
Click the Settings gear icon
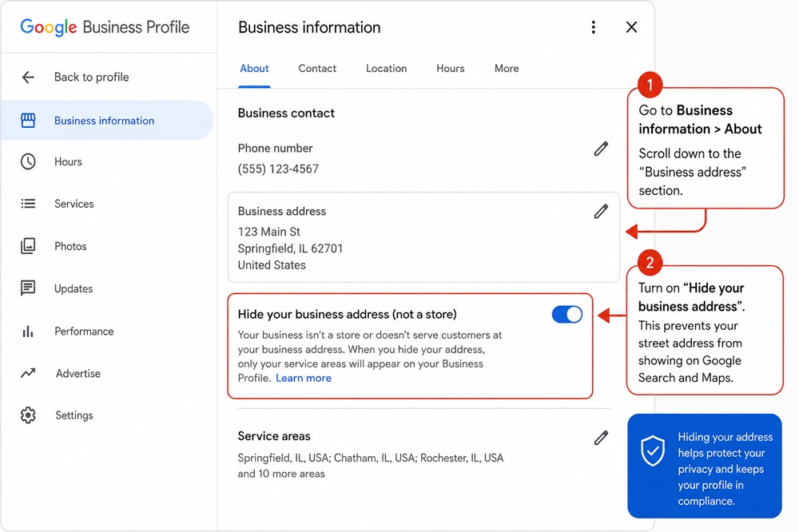tap(28, 415)
